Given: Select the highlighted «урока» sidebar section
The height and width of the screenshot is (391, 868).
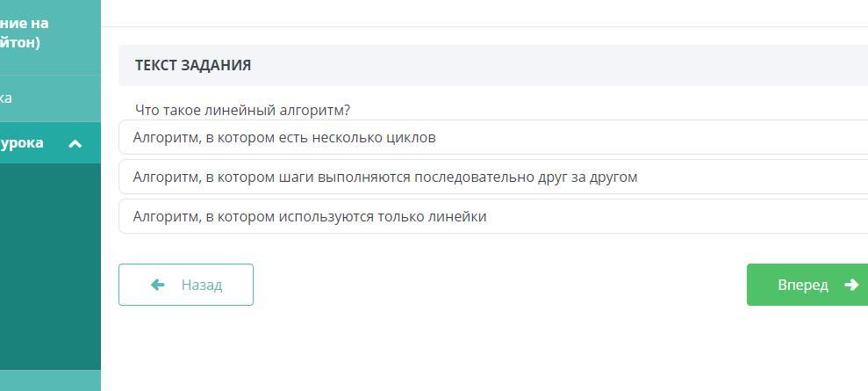Looking at the screenshot, I should pyautogui.click(x=50, y=143).
